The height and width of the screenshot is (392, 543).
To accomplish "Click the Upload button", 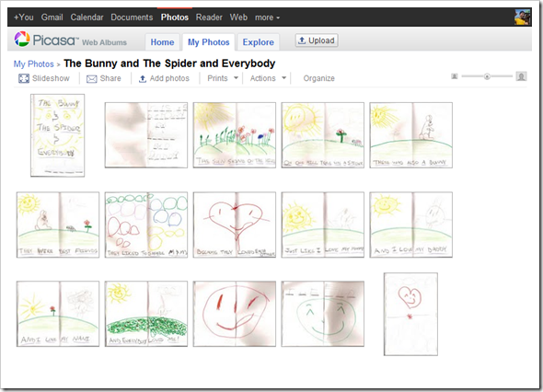I will (317, 40).
